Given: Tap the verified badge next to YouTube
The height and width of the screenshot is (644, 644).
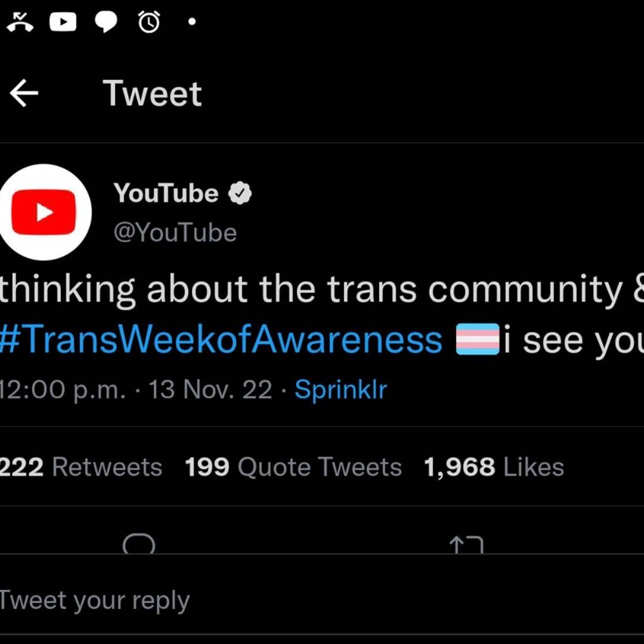Looking at the screenshot, I should pyautogui.click(x=240, y=193).
